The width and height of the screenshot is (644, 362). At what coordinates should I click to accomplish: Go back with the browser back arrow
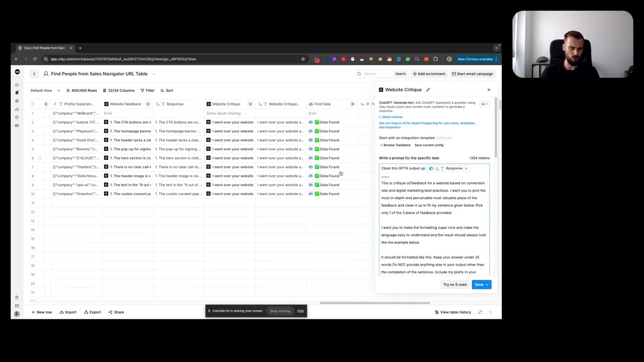pos(17,59)
